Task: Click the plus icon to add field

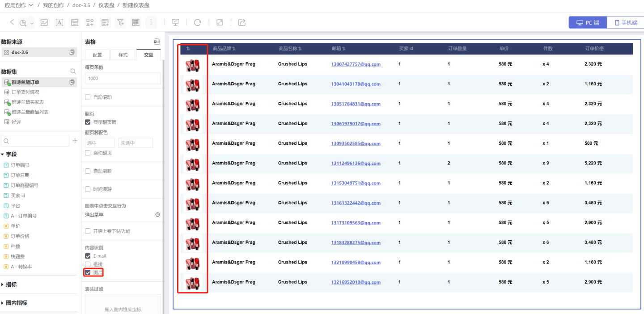Action: pos(75,141)
